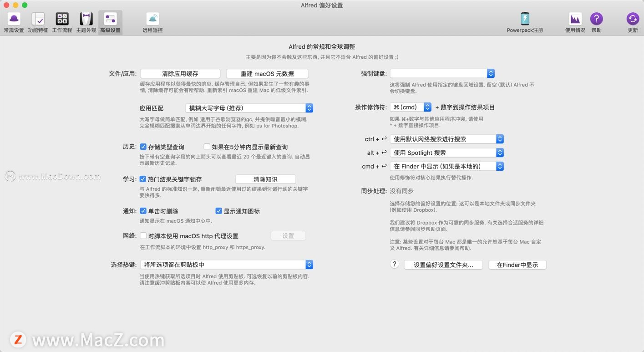Click the 使用情况 toolbar label
This screenshot has width=644, height=352.
(575, 30)
